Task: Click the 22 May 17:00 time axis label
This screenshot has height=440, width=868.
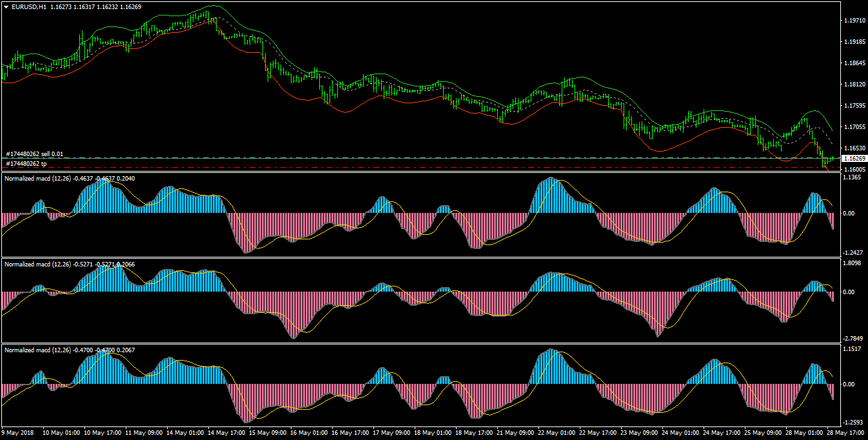Action: [598, 433]
